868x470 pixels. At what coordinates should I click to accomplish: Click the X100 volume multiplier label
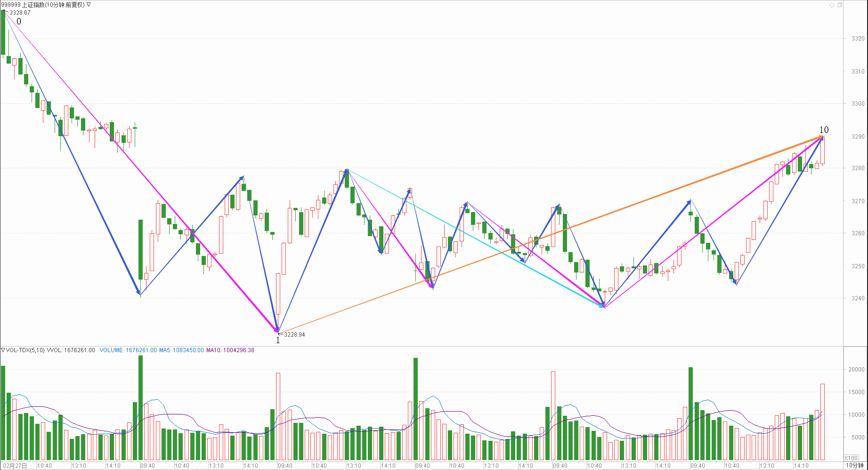click(x=851, y=458)
